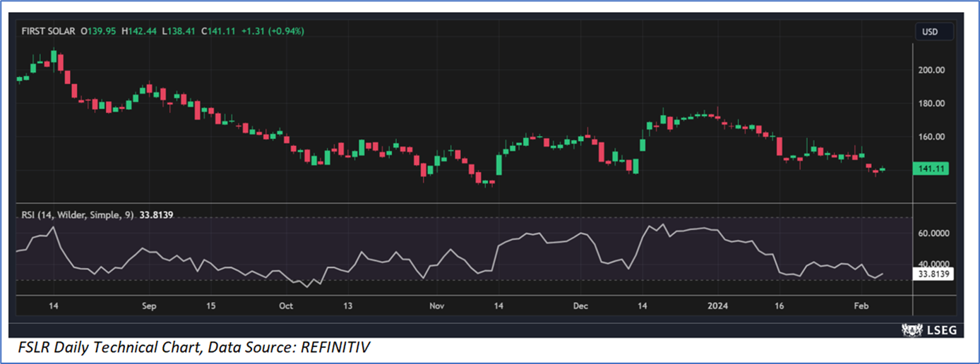The image size is (980, 364).
Task: Click the Sep date label on time axis
Action: [x=148, y=306]
